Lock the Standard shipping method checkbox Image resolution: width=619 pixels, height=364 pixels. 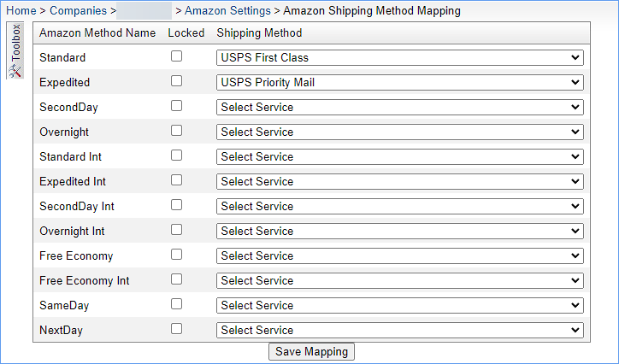pyautogui.click(x=176, y=56)
